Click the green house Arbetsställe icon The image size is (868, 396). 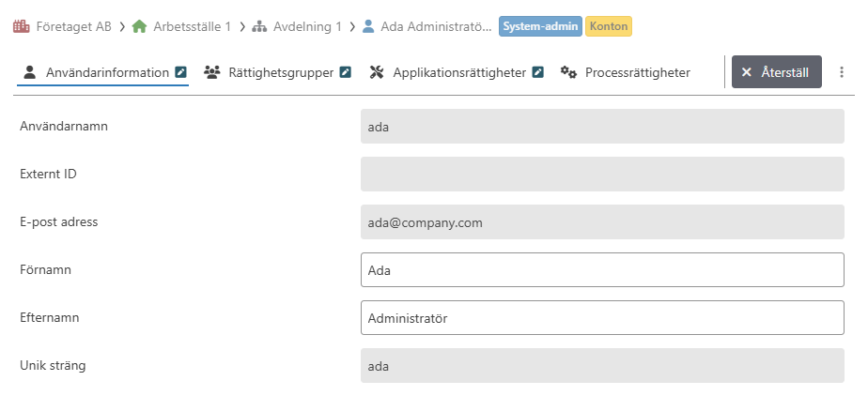(x=139, y=26)
